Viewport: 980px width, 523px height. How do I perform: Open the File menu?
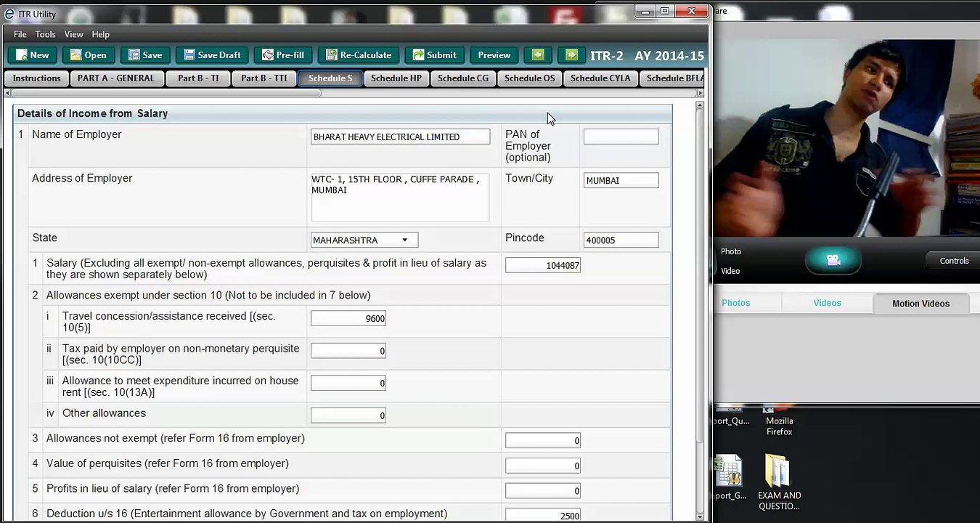(x=20, y=34)
